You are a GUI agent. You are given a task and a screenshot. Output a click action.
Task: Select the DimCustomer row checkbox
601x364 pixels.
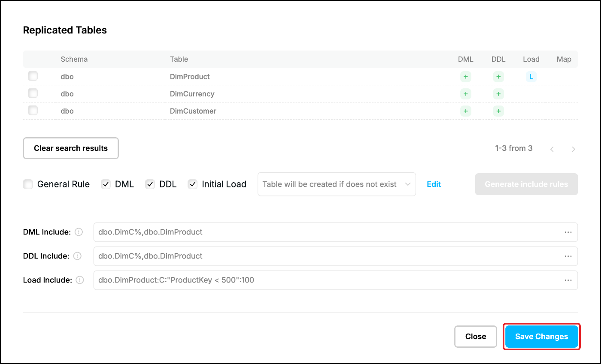(x=33, y=111)
